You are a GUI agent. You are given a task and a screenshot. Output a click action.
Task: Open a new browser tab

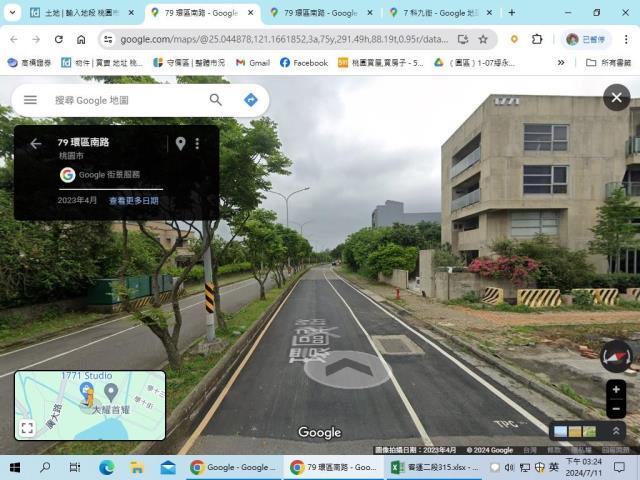tap(511, 13)
